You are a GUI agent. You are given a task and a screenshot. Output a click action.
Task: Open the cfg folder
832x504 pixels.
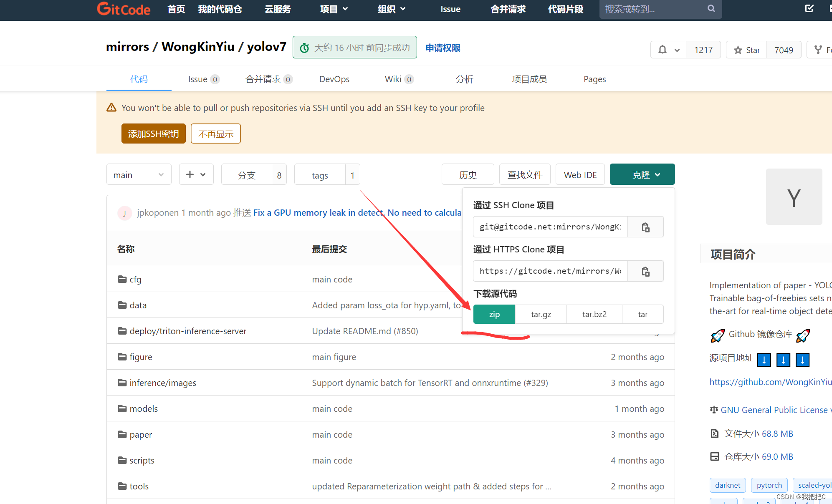(x=135, y=279)
